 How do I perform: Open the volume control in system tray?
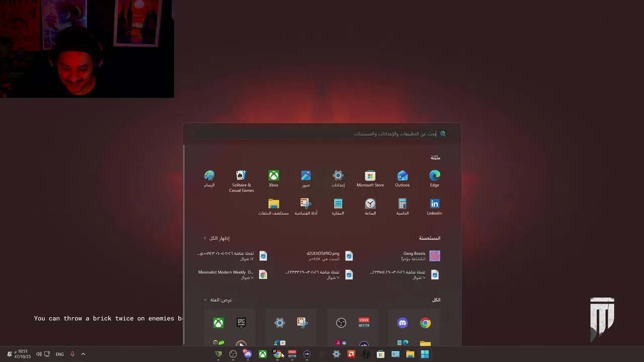tap(39, 354)
